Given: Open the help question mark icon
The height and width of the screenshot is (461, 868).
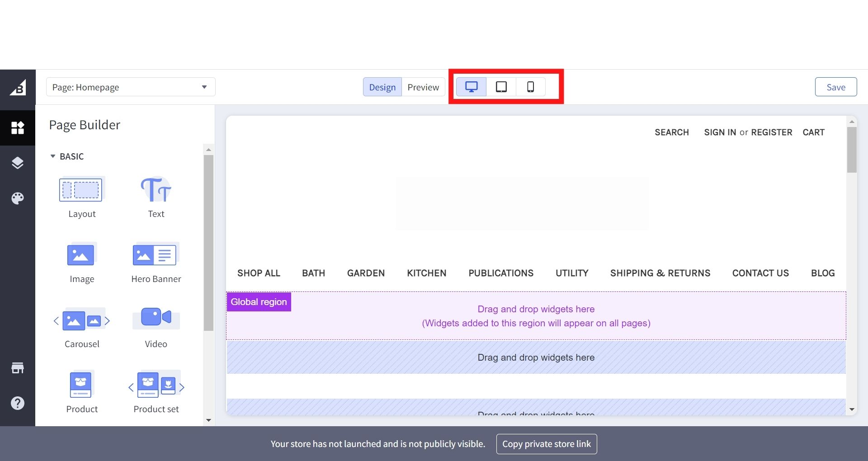Looking at the screenshot, I should pyautogui.click(x=18, y=403).
